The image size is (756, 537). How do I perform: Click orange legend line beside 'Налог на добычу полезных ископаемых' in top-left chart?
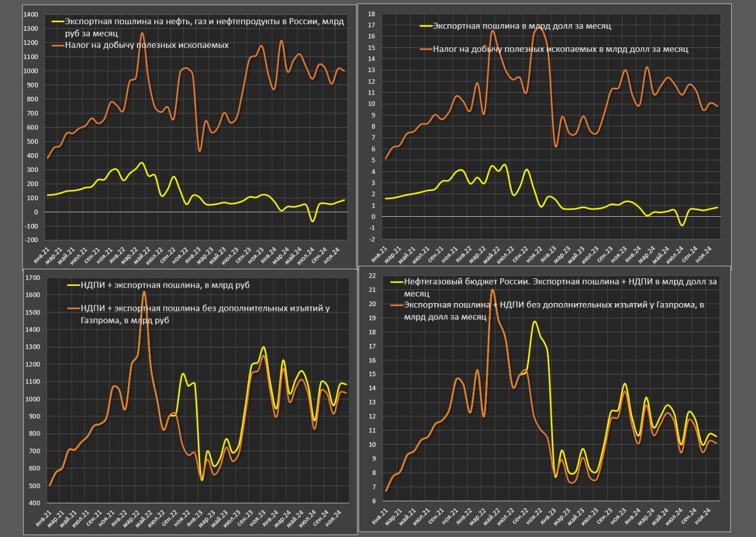click(57, 44)
